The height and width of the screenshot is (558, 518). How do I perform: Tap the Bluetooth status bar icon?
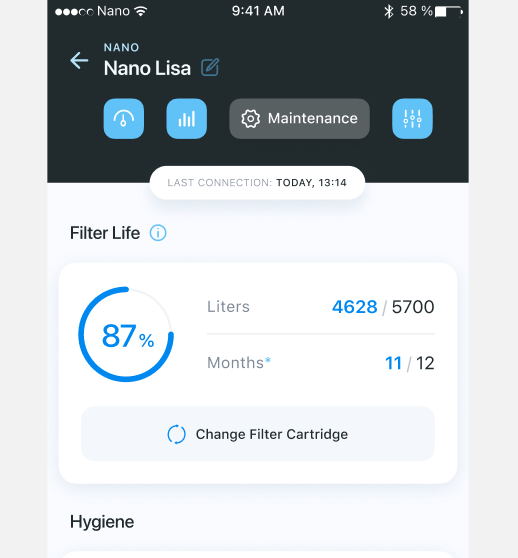(388, 11)
